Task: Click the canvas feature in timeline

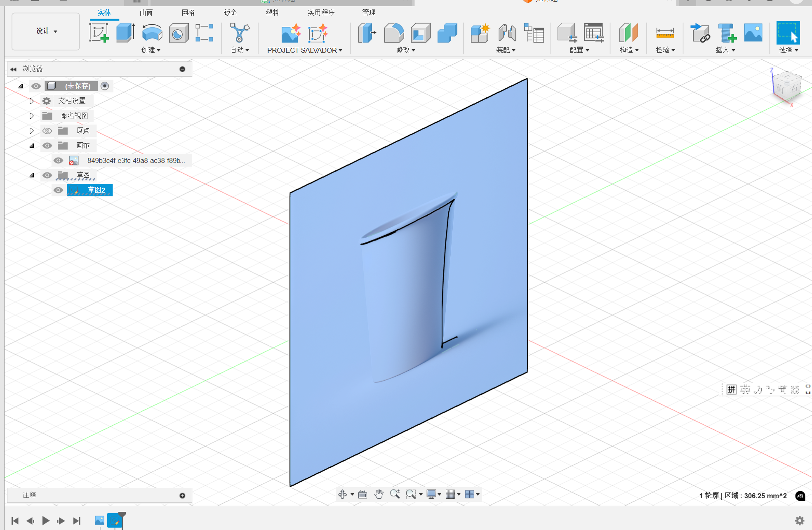Action: 99,521
